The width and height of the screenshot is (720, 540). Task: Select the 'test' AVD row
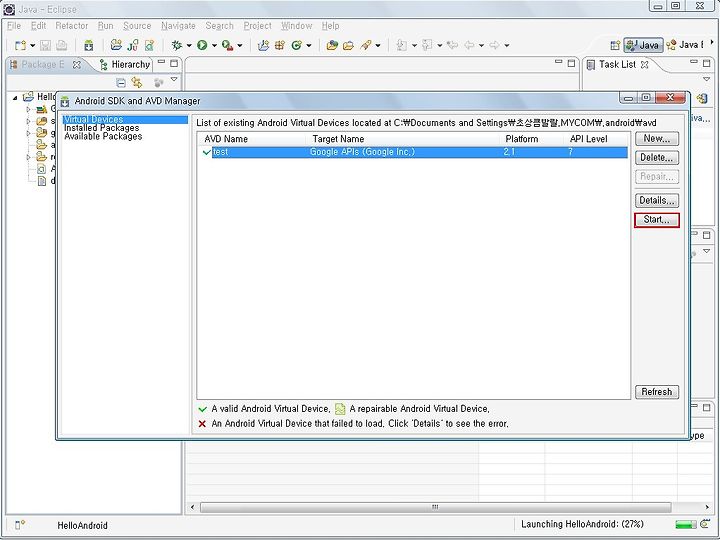414,152
